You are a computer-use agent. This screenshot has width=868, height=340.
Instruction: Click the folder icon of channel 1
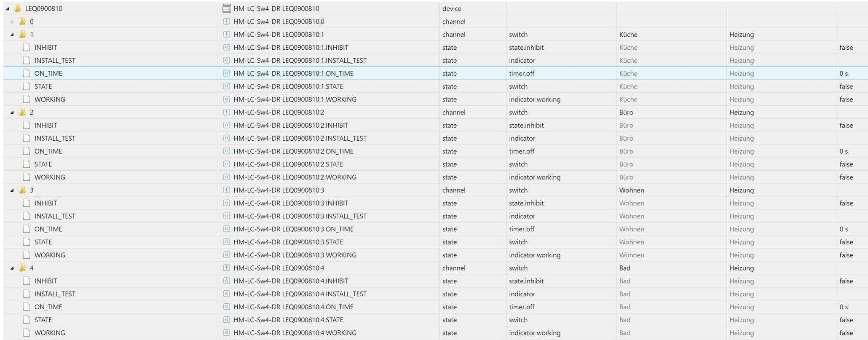click(22, 35)
